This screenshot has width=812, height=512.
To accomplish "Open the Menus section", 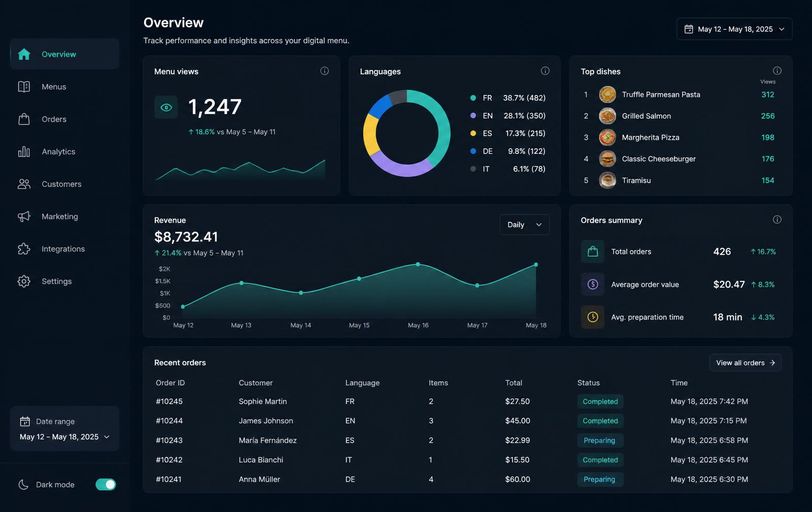I will (x=64, y=87).
